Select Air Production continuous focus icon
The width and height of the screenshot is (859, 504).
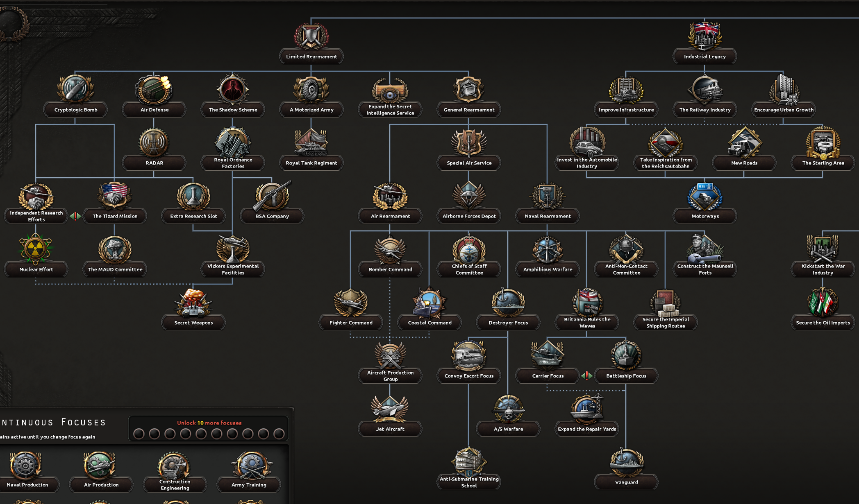point(100,466)
